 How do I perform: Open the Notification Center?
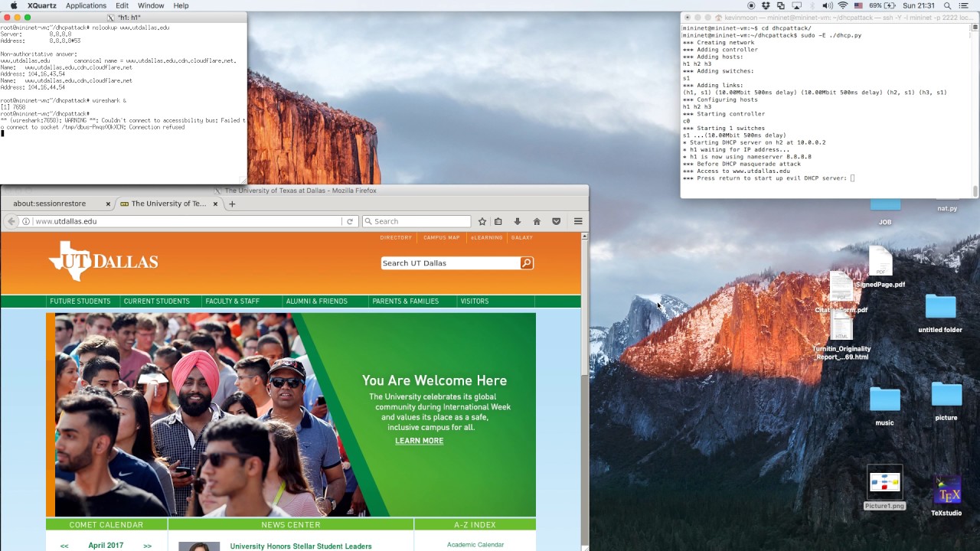point(964,5)
